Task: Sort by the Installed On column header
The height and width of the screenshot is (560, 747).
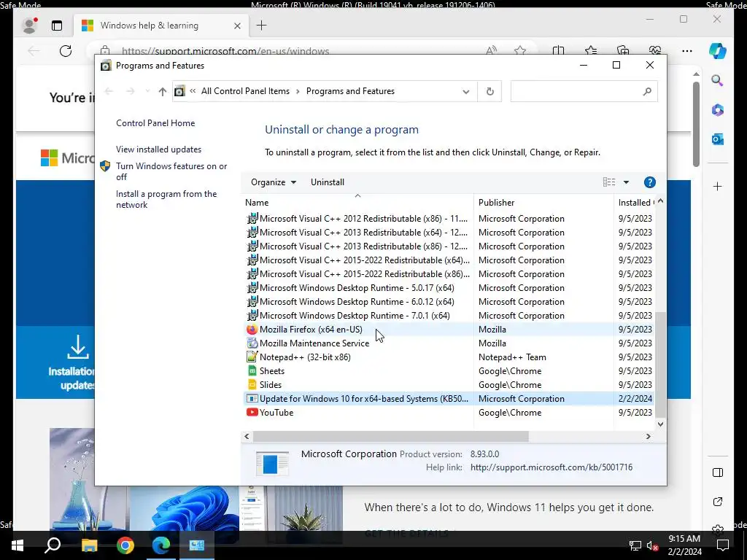Action: pos(635,203)
